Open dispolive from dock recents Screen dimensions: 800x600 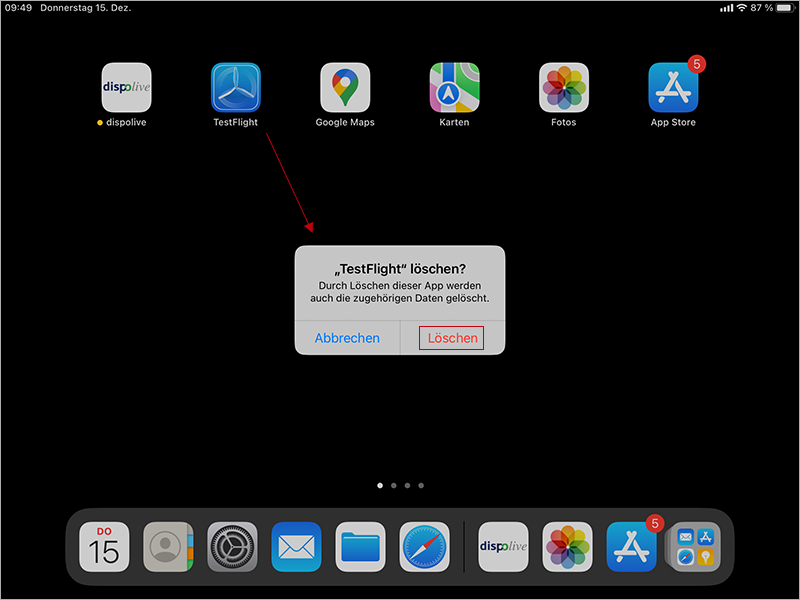click(x=503, y=546)
